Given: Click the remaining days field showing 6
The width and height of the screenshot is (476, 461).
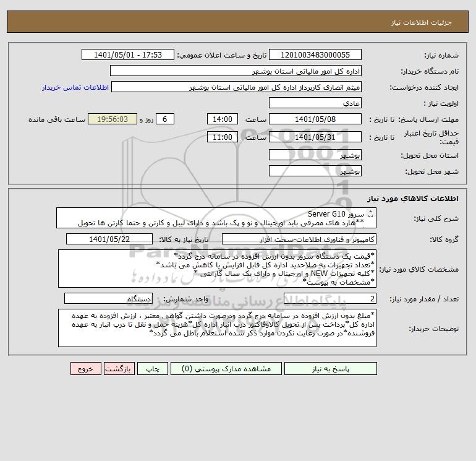Looking at the screenshot, I should point(165,119).
